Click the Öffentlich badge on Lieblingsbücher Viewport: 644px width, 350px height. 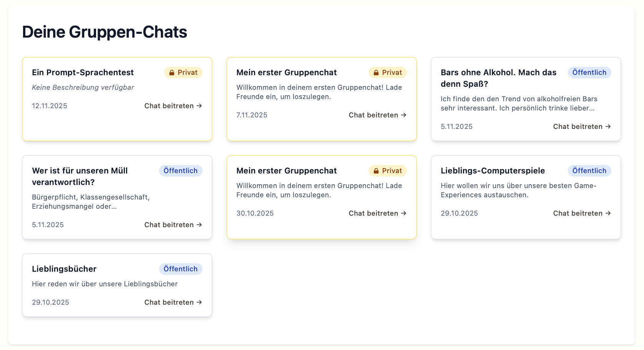click(181, 269)
